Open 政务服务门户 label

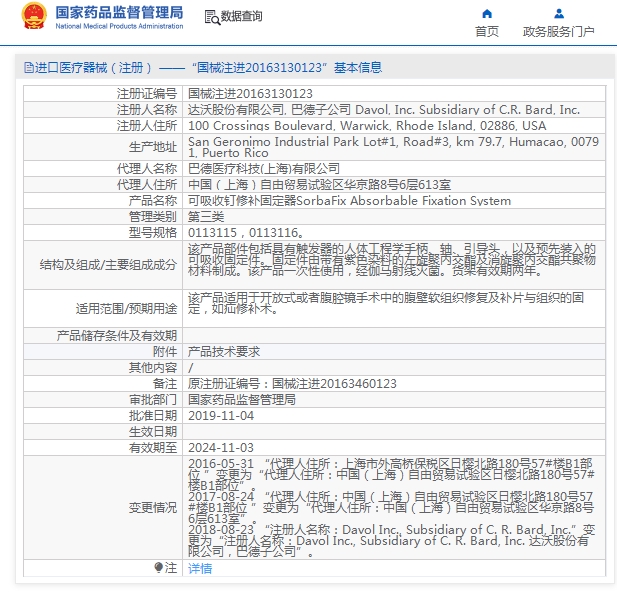558,31
